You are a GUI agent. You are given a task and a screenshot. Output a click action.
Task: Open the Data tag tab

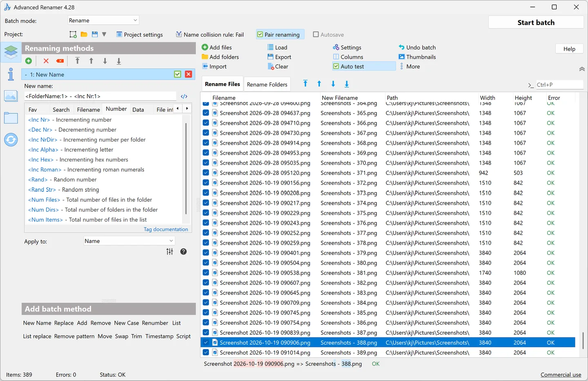pos(138,110)
